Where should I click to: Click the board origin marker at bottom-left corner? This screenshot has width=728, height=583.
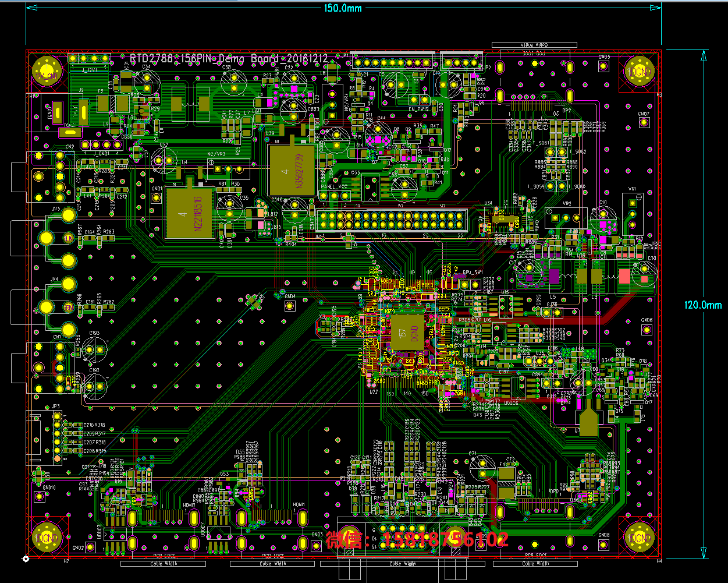[x=26, y=559]
